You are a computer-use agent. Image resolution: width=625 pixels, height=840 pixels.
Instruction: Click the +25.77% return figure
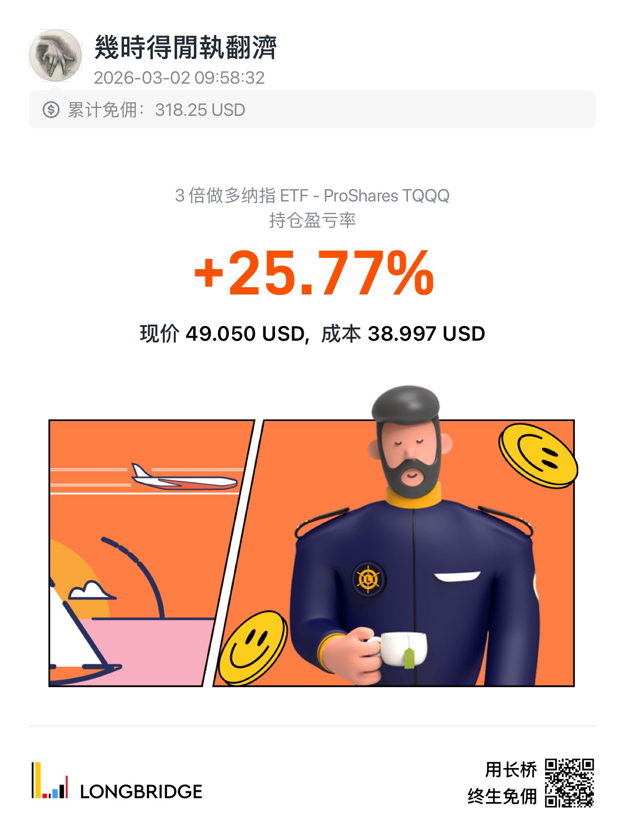[313, 273]
